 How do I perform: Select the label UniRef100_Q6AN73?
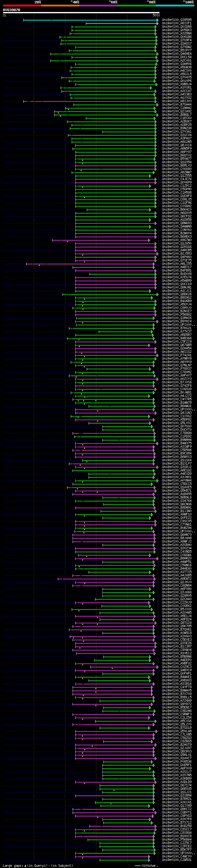177,535
